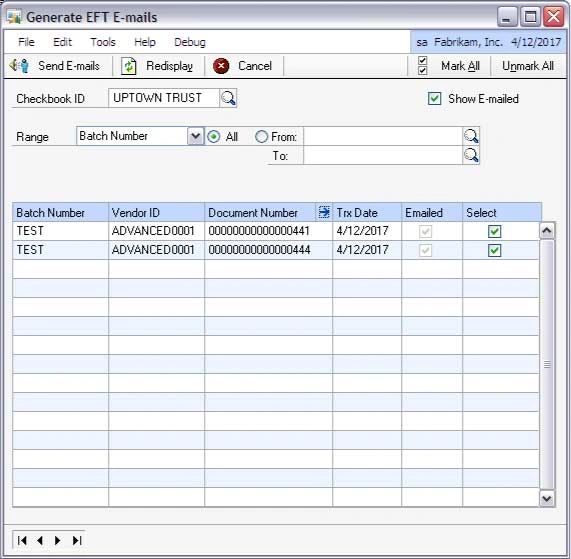The width and height of the screenshot is (571, 559).
Task: Click the green Redisplay refresh icon
Action: tap(129, 66)
